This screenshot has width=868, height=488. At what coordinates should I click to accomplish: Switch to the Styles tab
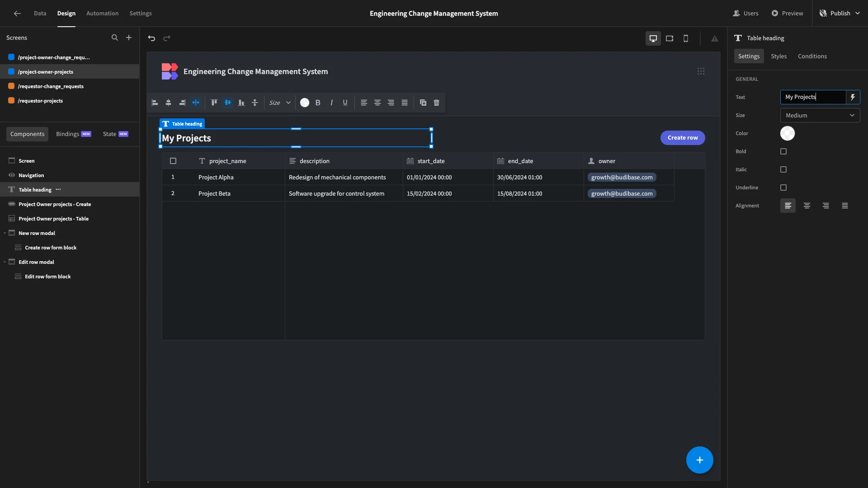click(x=778, y=56)
